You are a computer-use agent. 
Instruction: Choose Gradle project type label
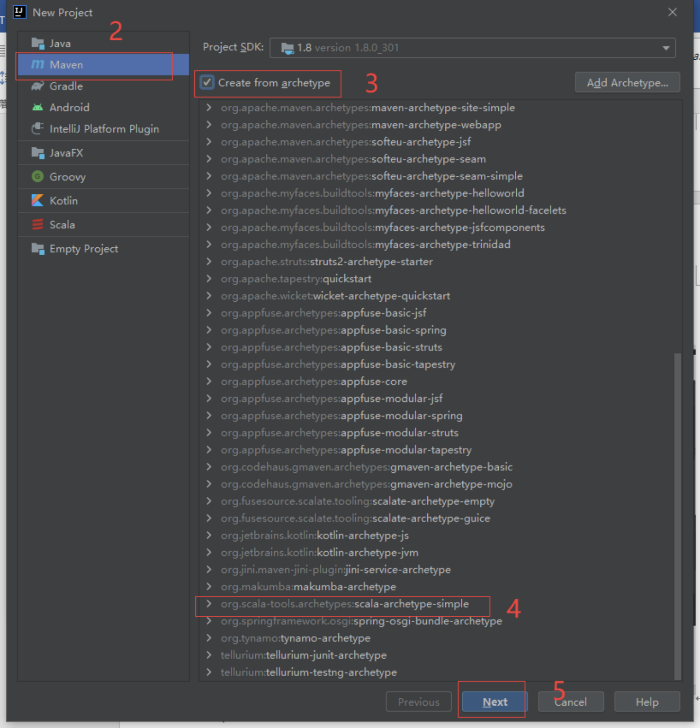pos(66,87)
